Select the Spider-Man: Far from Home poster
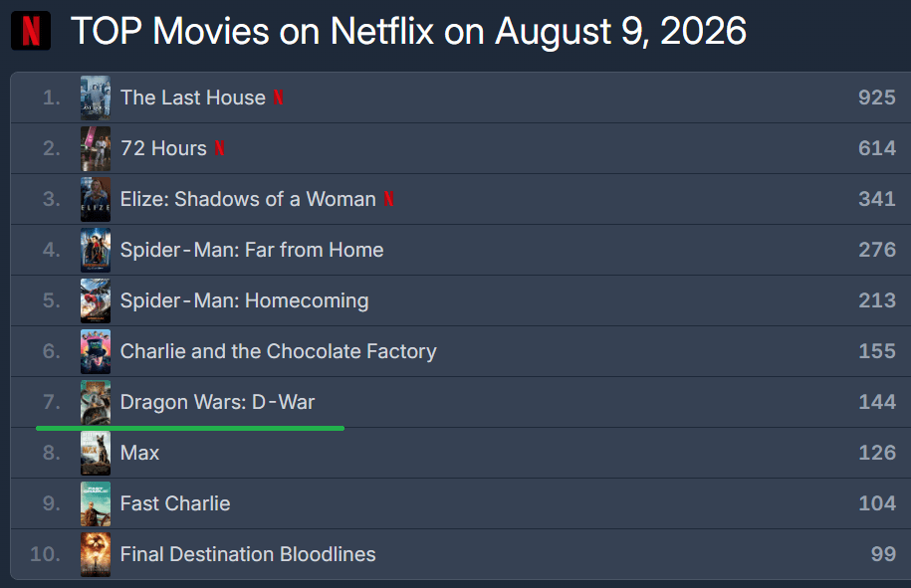The image size is (911, 588). (x=96, y=250)
